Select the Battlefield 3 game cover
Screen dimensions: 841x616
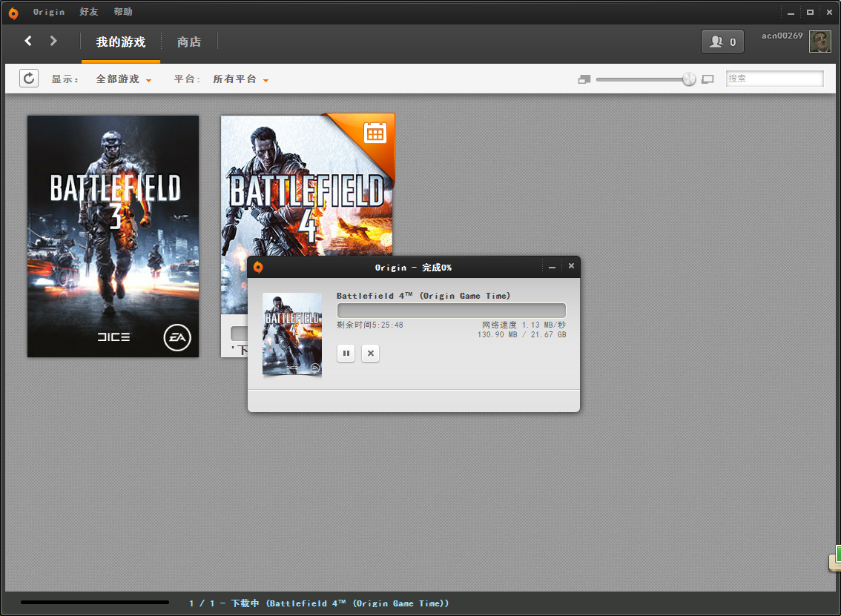(113, 236)
